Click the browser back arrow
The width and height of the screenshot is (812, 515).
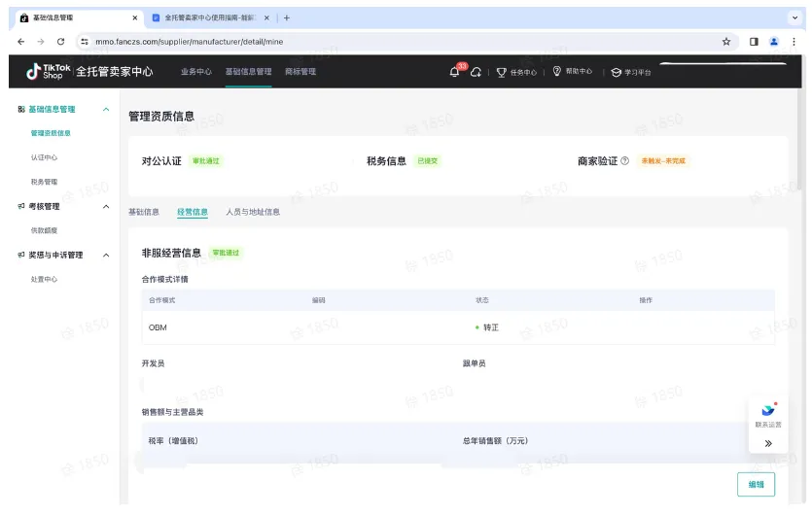click(x=20, y=42)
